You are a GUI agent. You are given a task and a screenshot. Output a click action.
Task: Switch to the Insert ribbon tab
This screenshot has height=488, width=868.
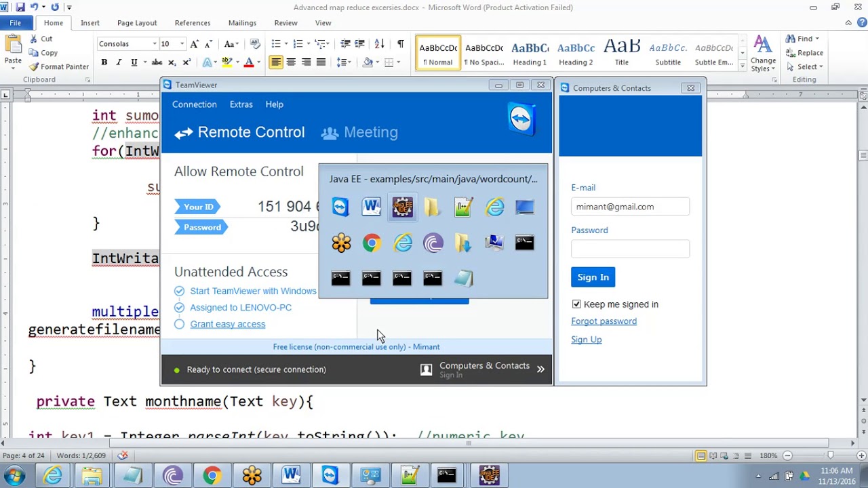[x=90, y=23]
